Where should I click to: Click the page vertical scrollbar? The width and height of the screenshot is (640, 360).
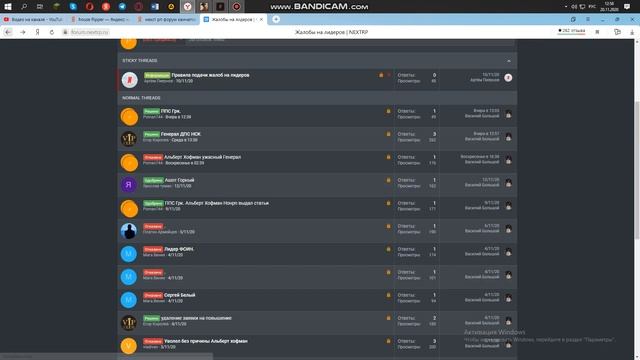point(637,170)
